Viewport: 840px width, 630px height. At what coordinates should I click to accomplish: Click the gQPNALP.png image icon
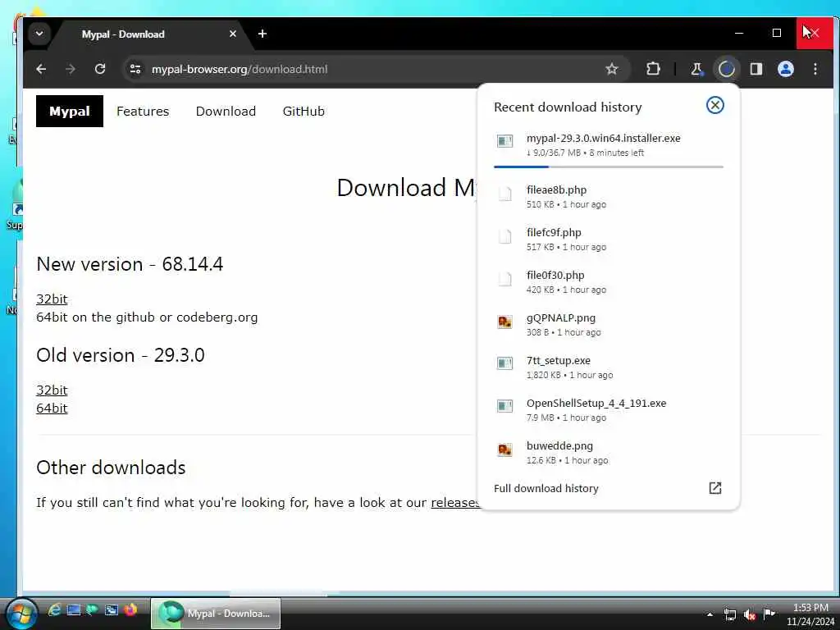pyautogui.click(x=504, y=322)
